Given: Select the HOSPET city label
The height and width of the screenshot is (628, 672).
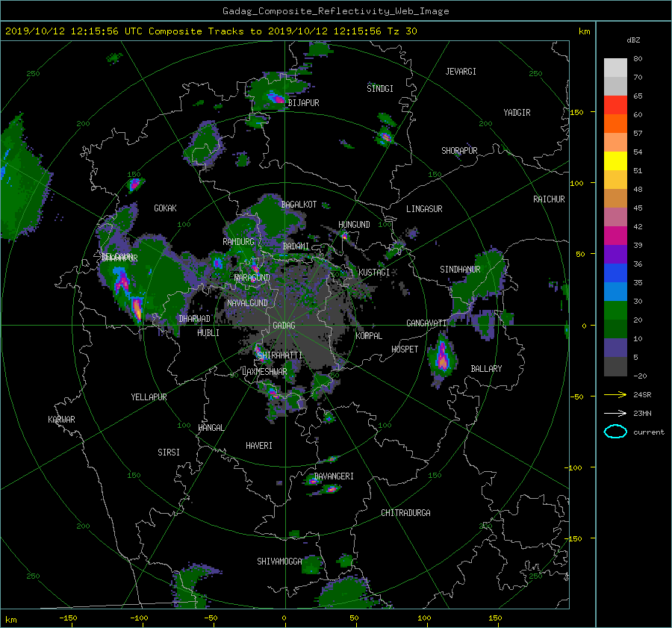Looking at the screenshot, I should (x=405, y=349).
